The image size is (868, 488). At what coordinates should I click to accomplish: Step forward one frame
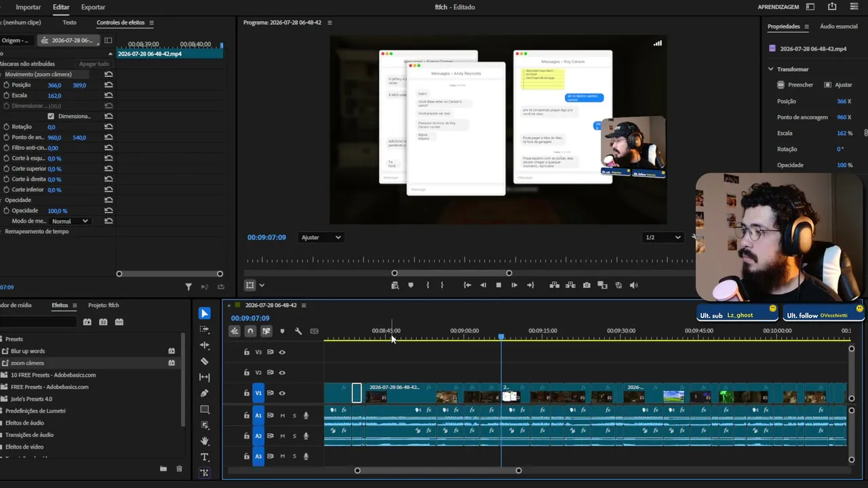[x=514, y=285]
